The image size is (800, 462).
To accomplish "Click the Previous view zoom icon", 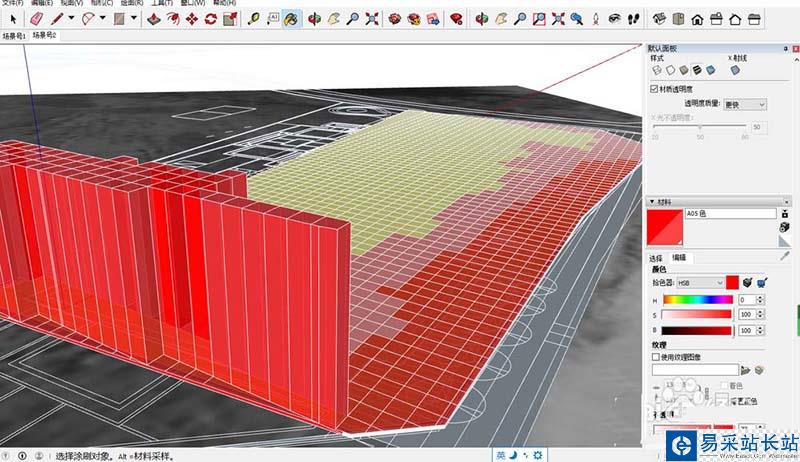I will 577,19.
